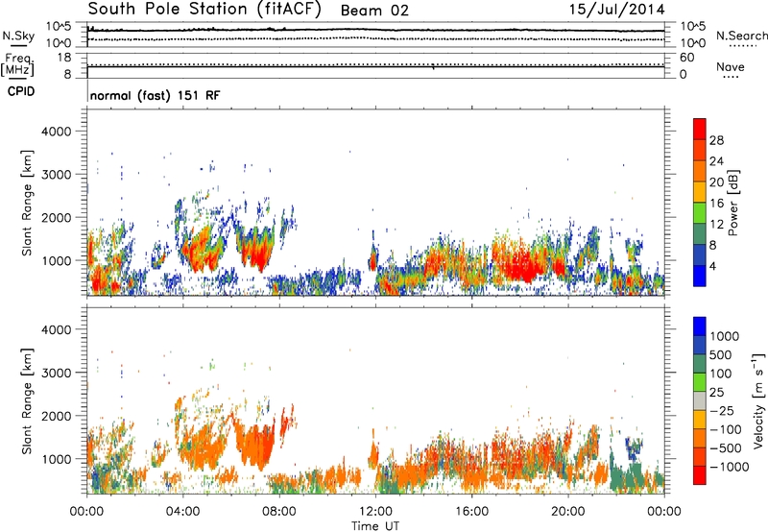The height and width of the screenshot is (532, 768).
Task: Click the date '15/Jul/2014'
Action: [616, 10]
